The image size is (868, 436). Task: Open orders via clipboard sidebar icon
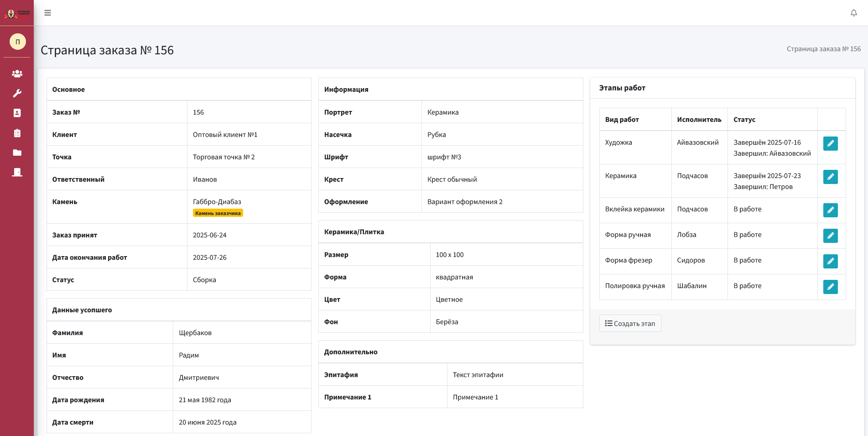tap(17, 132)
